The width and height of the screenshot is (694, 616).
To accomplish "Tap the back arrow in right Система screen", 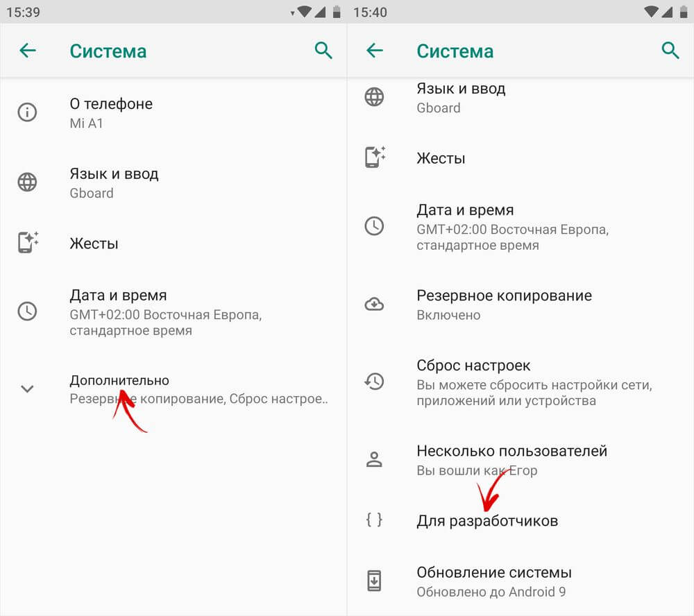I will pyautogui.click(x=375, y=51).
